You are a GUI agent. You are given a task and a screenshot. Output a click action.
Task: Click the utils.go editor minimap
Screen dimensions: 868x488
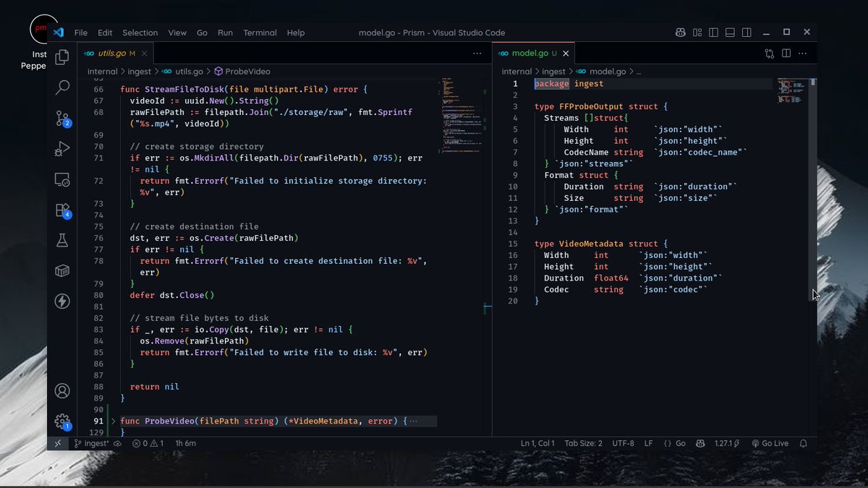(x=461, y=116)
